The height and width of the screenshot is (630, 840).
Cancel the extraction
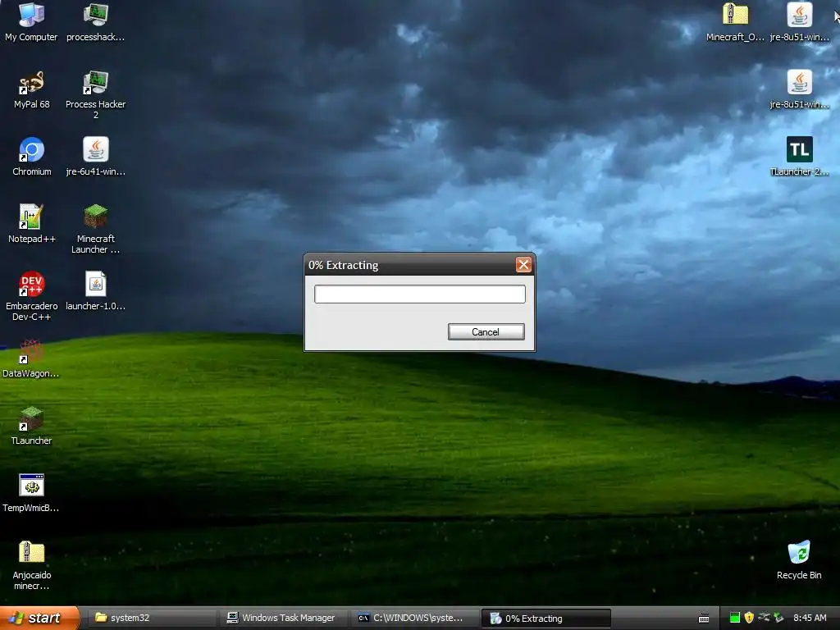pyautogui.click(x=486, y=331)
